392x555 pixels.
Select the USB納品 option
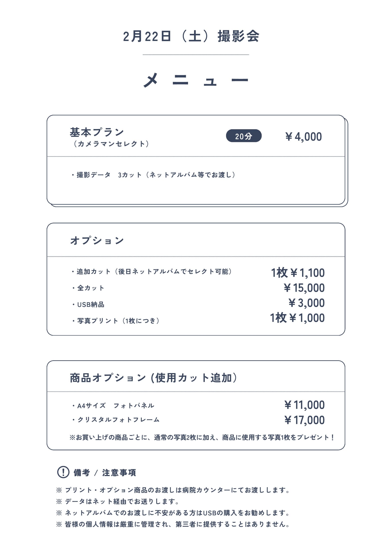coord(88,305)
